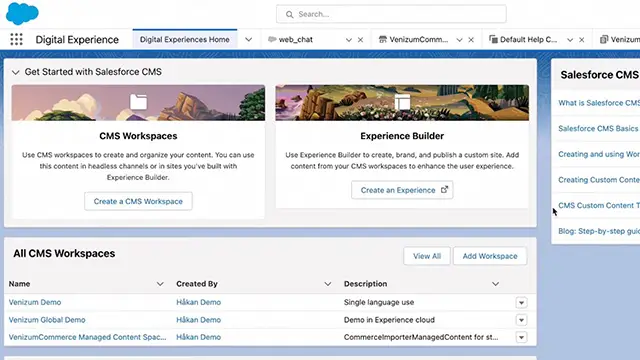Open Salesforce CMS Basics link
640x360 pixels.
[x=598, y=129]
